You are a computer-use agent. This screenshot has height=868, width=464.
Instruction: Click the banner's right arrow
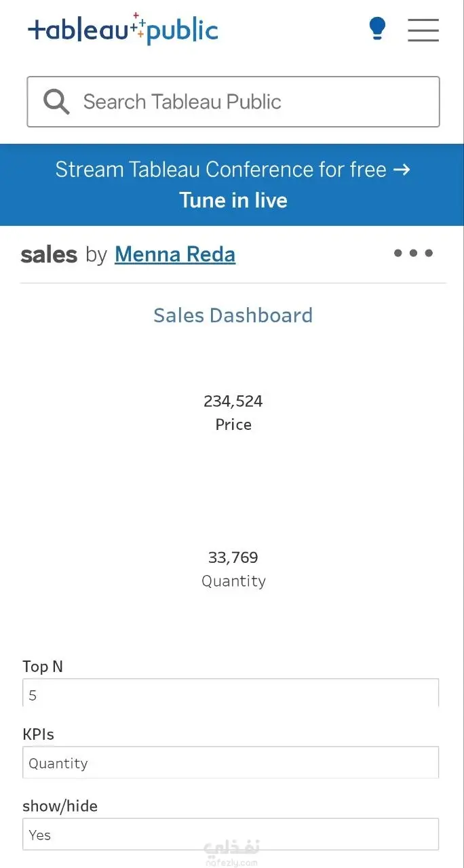[402, 169]
